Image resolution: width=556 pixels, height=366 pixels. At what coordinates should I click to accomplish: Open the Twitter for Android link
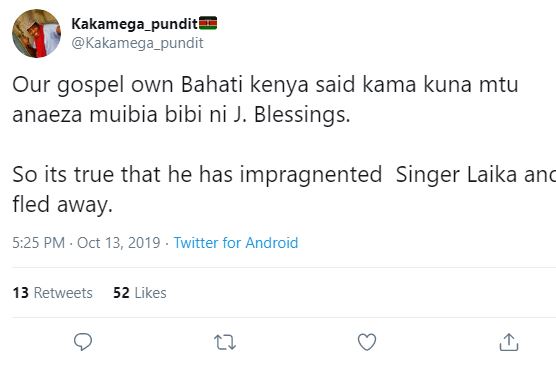(x=236, y=243)
